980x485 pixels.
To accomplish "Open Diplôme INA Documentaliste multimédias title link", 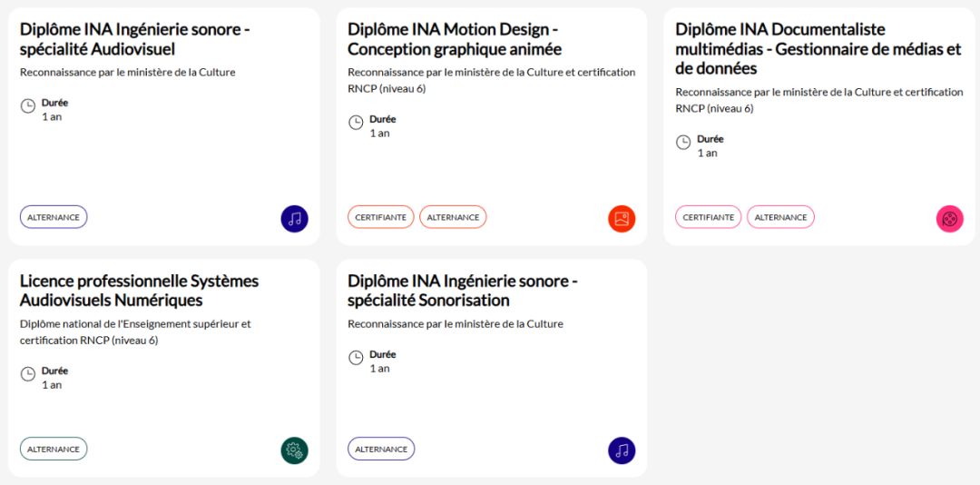I will [818, 48].
